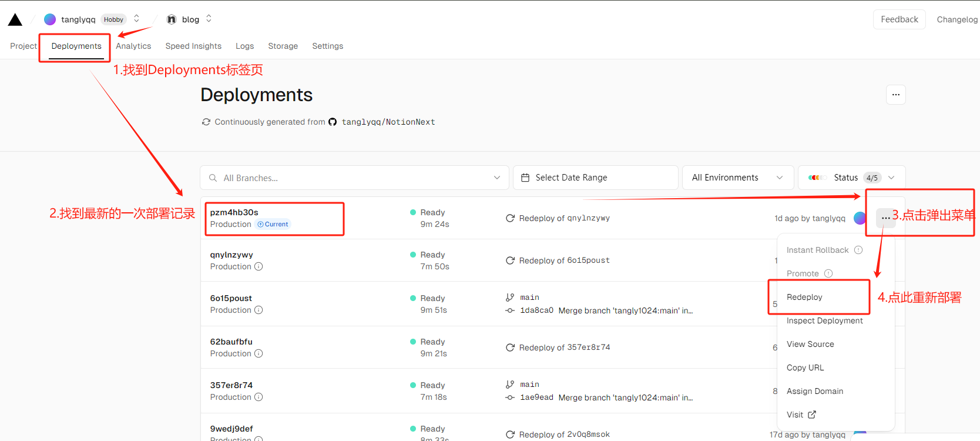Viewport: 980px width, 441px height.
Task: Select Visit in the context menu
Action: (836, 415)
